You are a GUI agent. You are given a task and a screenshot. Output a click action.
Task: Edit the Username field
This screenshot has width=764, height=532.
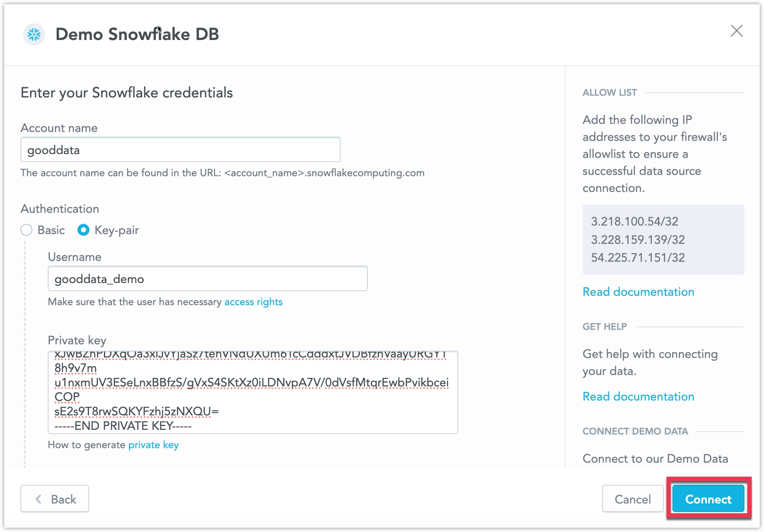click(x=207, y=278)
